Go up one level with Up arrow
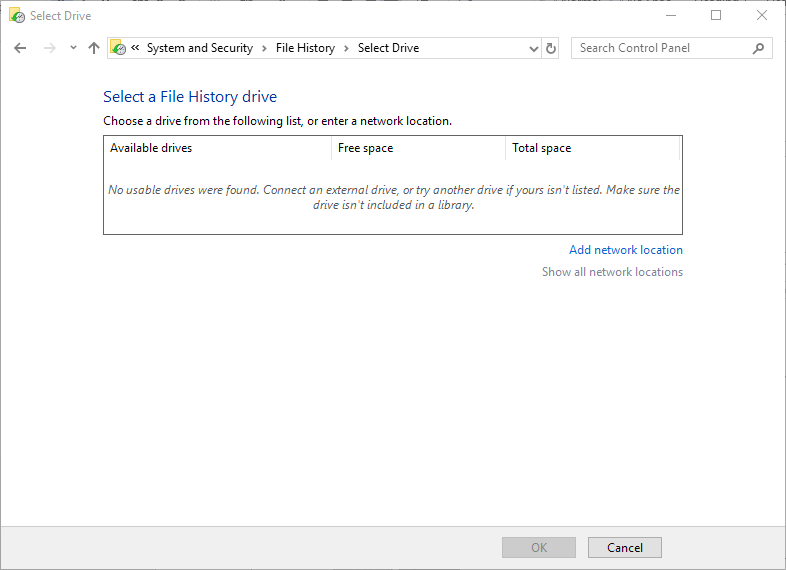 click(x=94, y=48)
